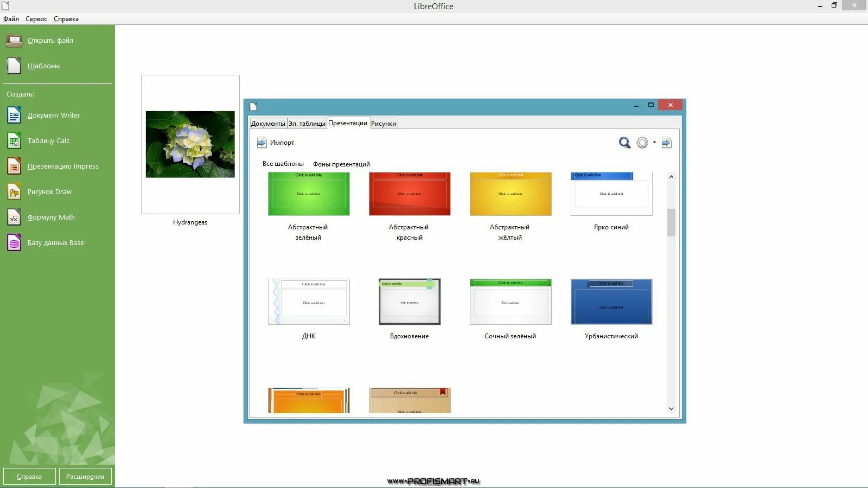This screenshot has height=488, width=868.
Task: Select the Ярко синий template
Action: pyautogui.click(x=611, y=194)
